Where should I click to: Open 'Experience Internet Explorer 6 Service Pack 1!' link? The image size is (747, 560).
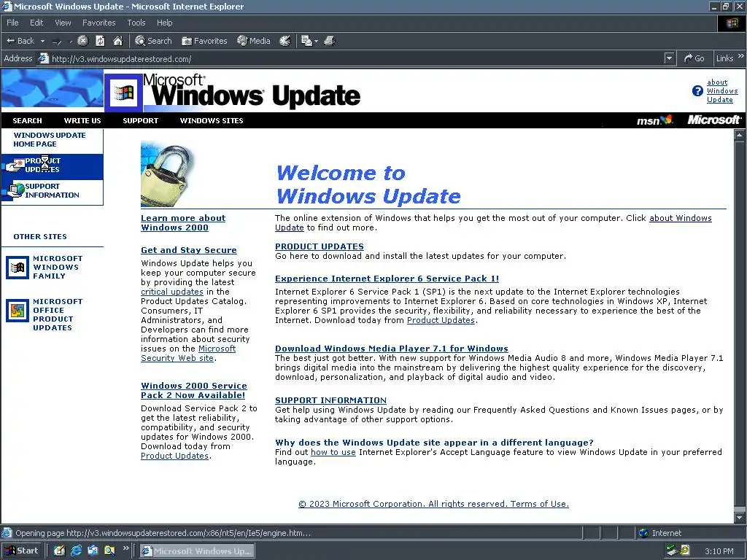click(387, 279)
